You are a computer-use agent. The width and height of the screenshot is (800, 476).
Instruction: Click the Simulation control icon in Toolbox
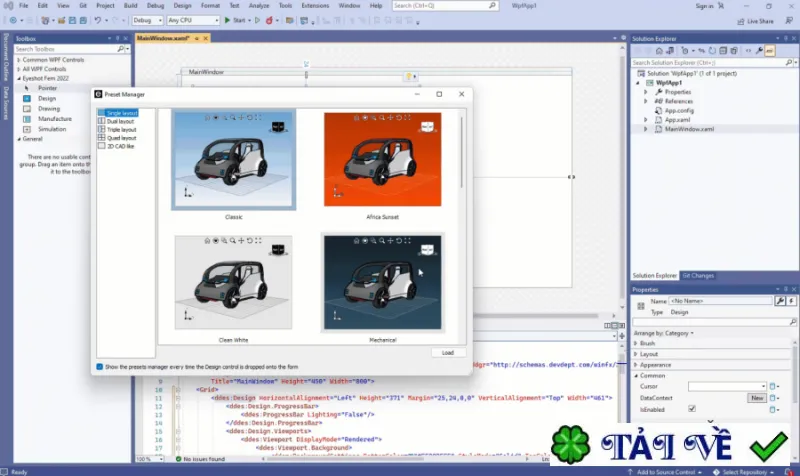point(27,129)
